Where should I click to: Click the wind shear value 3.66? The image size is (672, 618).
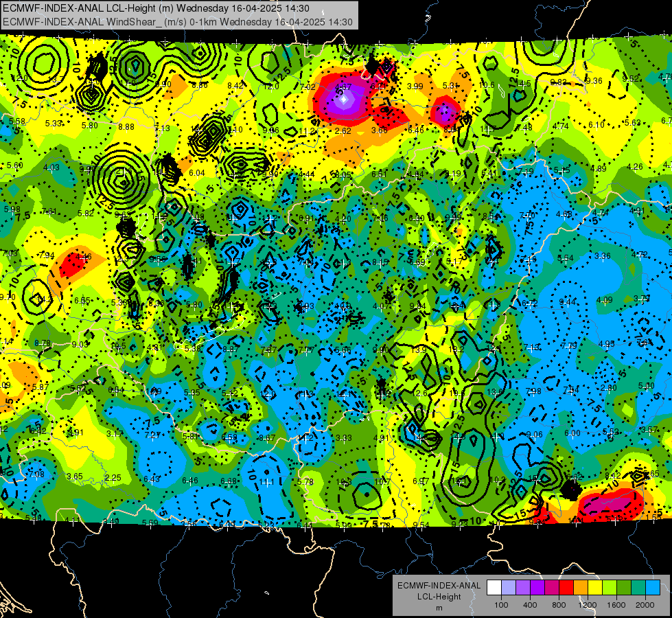(380, 130)
